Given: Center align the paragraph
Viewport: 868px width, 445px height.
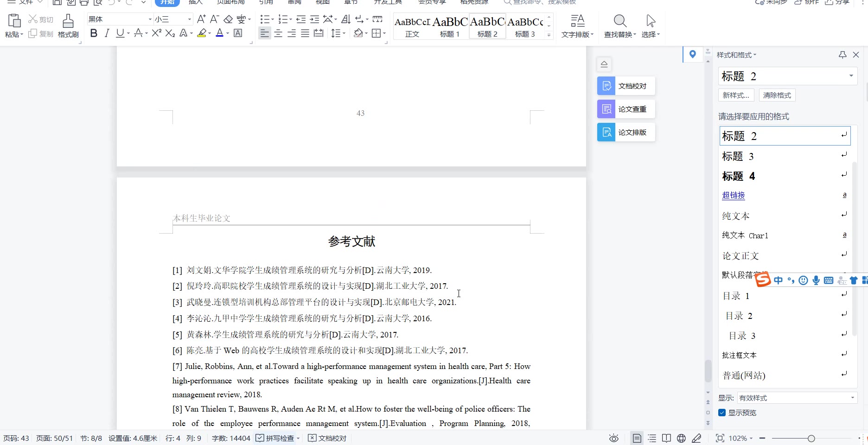Looking at the screenshot, I should coord(278,33).
